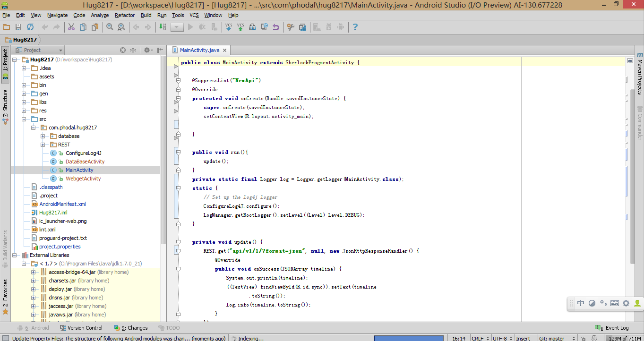Click the Open file toolbar icon
644x341 pixels.
[6, 27]
